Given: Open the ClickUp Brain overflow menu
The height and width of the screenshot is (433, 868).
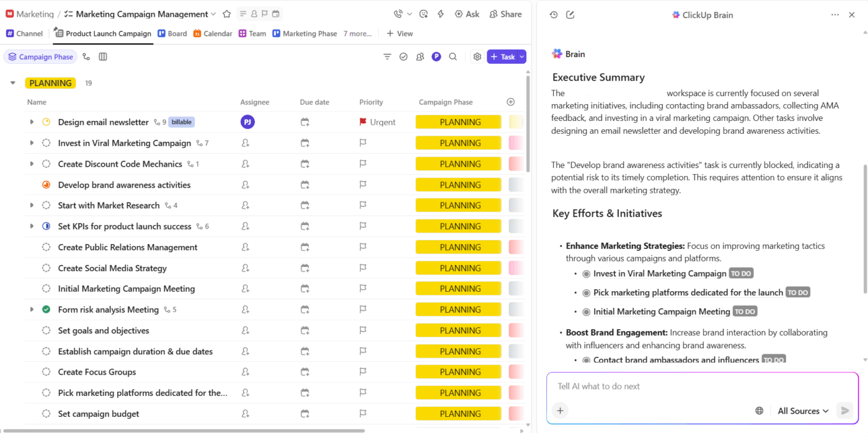Looking at the screenshot, I should 835,14.
